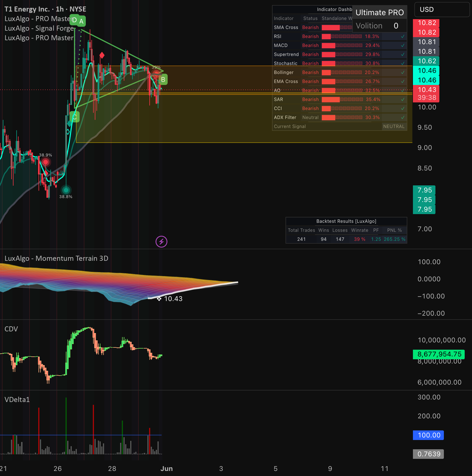Click the SAR row 35.4% value
Image resolution: width=472 pixels, height=476 pixels.
point(373,99)
